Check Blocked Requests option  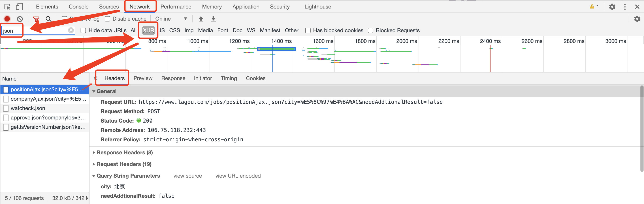371,30
